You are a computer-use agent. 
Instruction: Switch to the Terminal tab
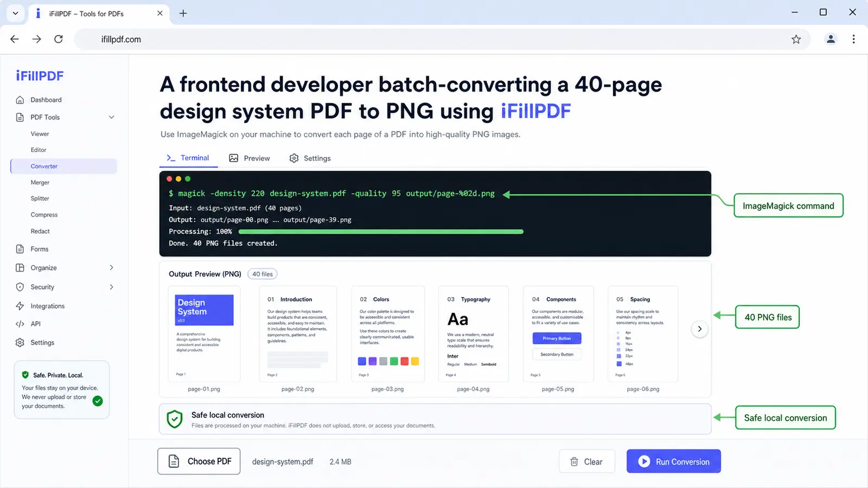pos(188,158)
